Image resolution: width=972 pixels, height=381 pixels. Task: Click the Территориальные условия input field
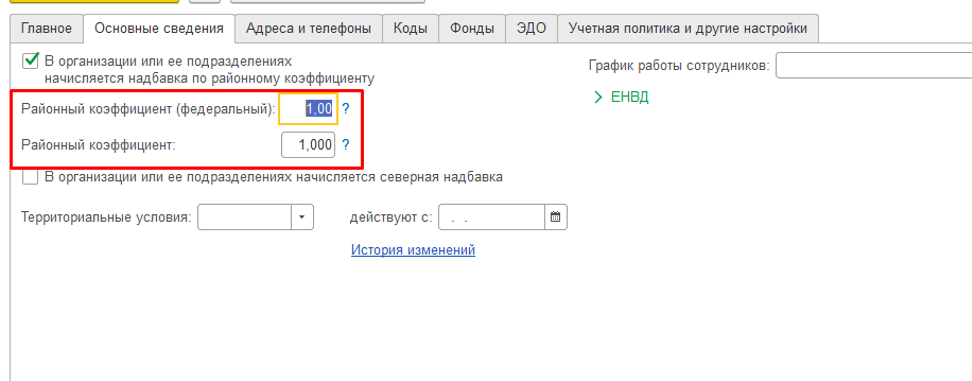coord(245,217)
